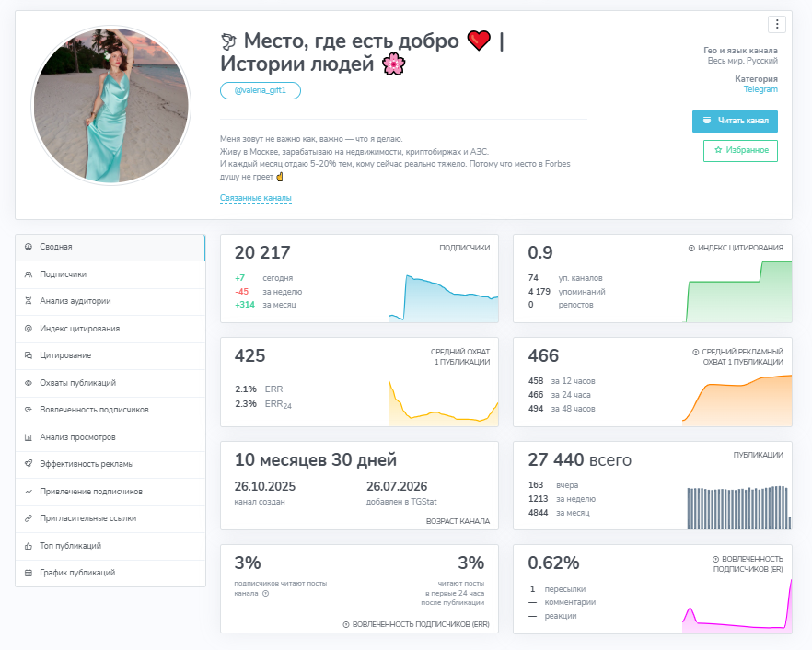812x650 pixels.
Task: Click info icon beside Средний рекламный охват
Action: 695,353
